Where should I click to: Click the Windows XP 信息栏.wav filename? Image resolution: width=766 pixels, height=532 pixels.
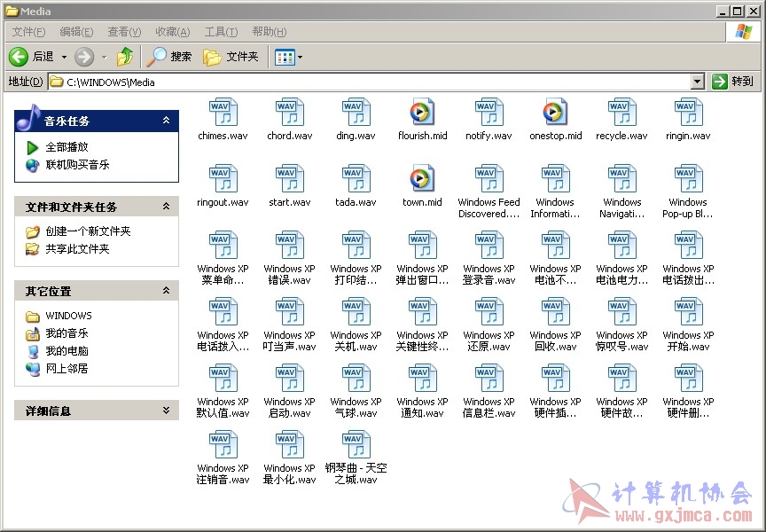coord(489,408)
